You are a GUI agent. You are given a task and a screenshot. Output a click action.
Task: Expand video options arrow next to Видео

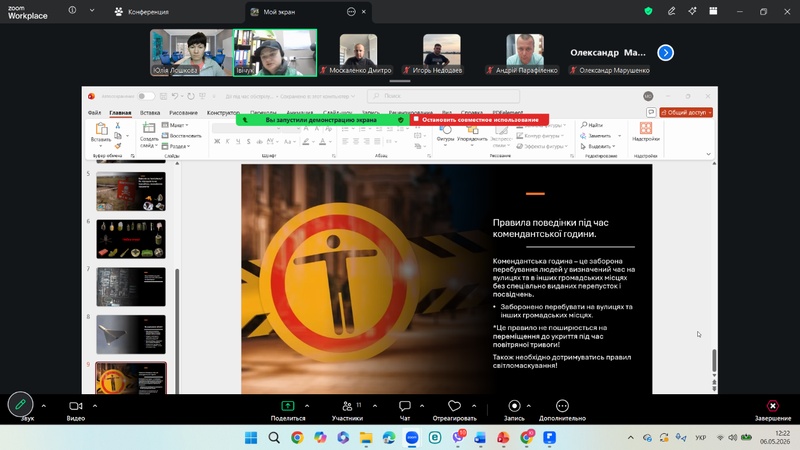click(x=95, y=406)
